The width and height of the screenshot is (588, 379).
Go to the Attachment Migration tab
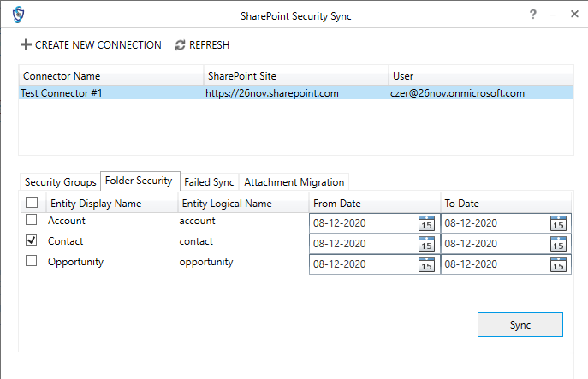[x=294, y=182]
